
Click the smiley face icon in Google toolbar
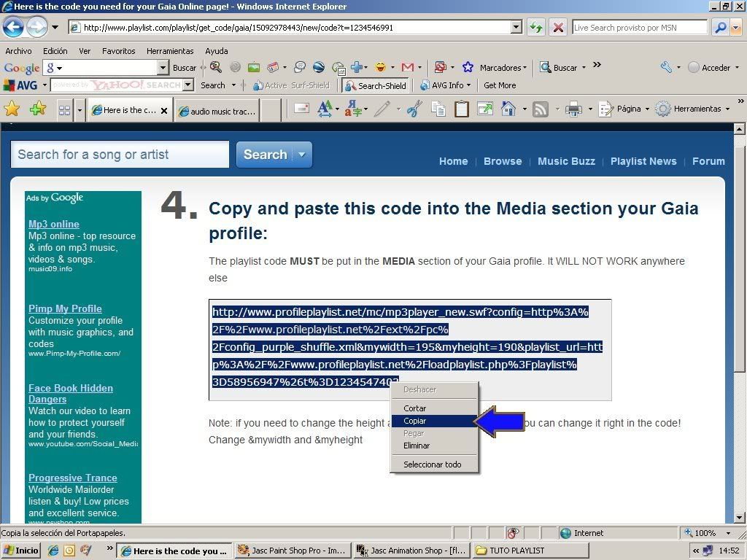(x=380, y=67)
